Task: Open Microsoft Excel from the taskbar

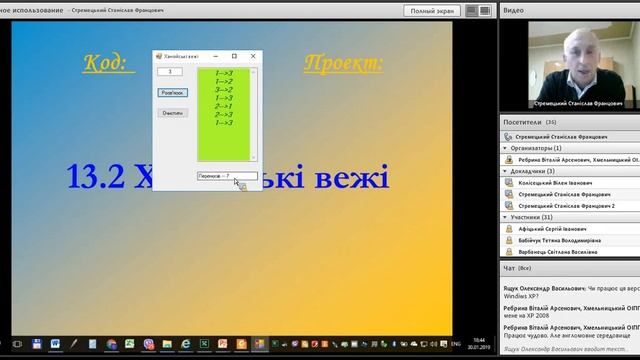Action: [x=204, y=344]
